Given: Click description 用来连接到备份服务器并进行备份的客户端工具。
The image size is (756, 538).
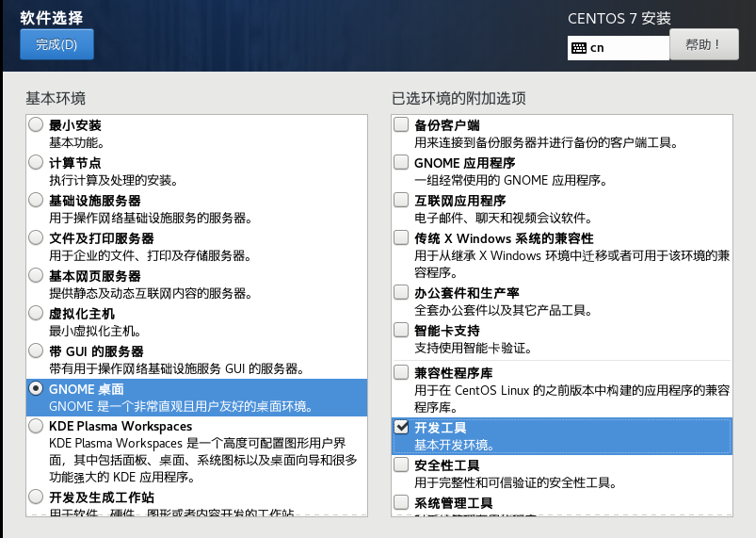Looking at the screenshot, I should 547,143.
